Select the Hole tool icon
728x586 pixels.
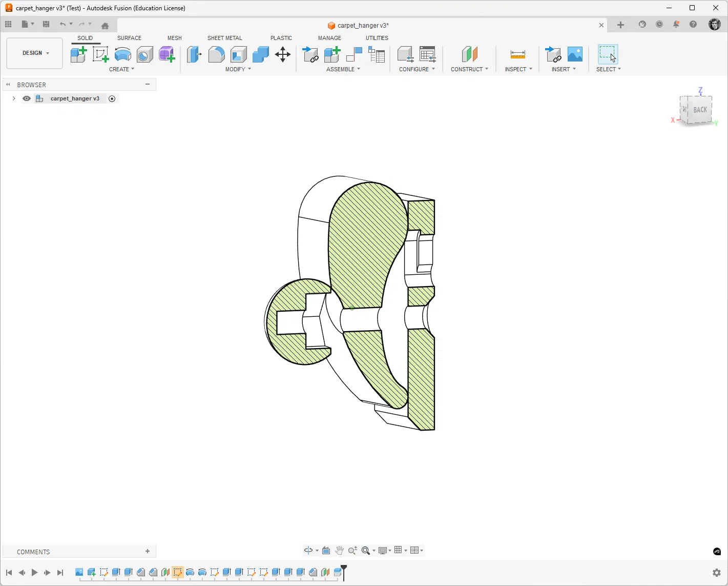(144, 54)
